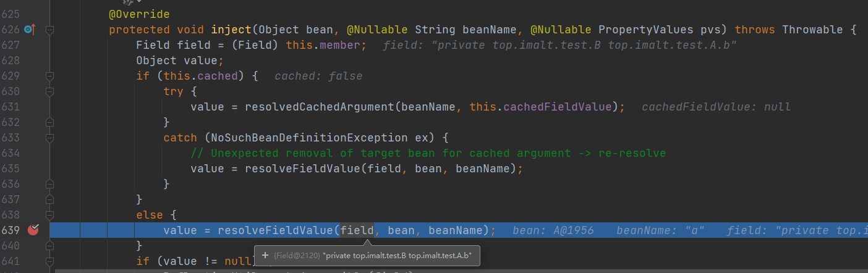Screen dimensions: 868x273
Task: Collapse the try block fold marker on line 630
Action: (50, 91)
